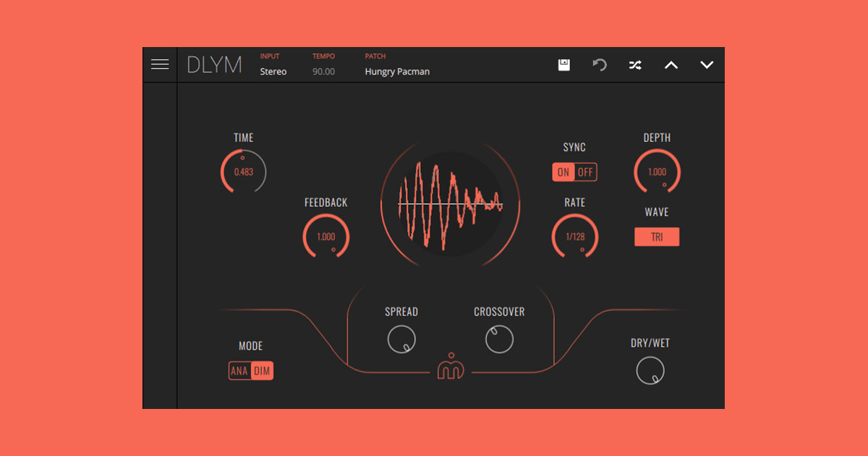Screen dimensions: 868x456
Task: Click the orange logo emblem at bottom center
Action: coord(451,366)
